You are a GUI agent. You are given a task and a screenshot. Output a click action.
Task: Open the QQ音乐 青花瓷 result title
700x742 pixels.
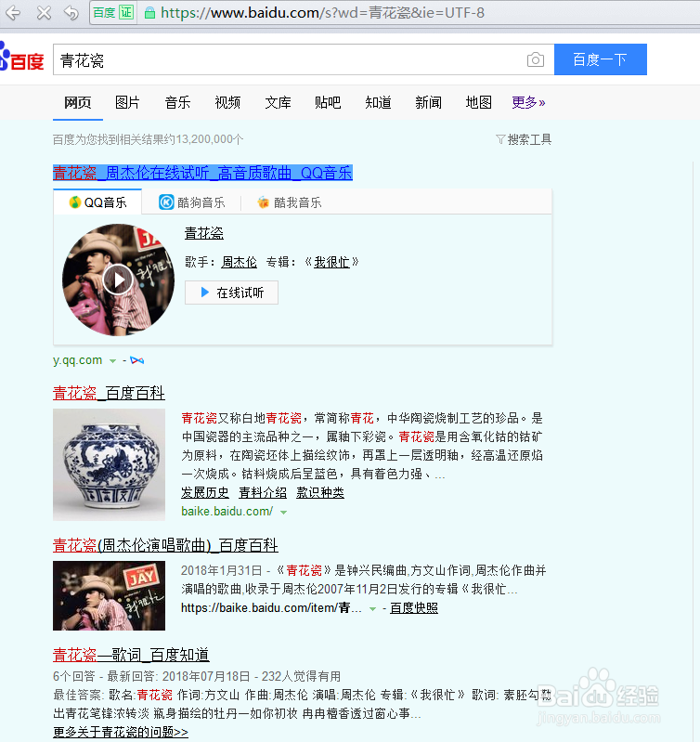click(202, 173)
